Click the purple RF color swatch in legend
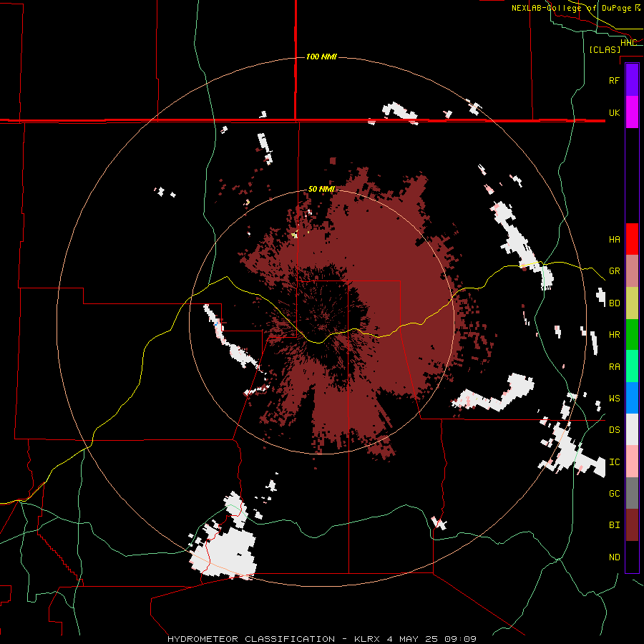 point(632,80)
